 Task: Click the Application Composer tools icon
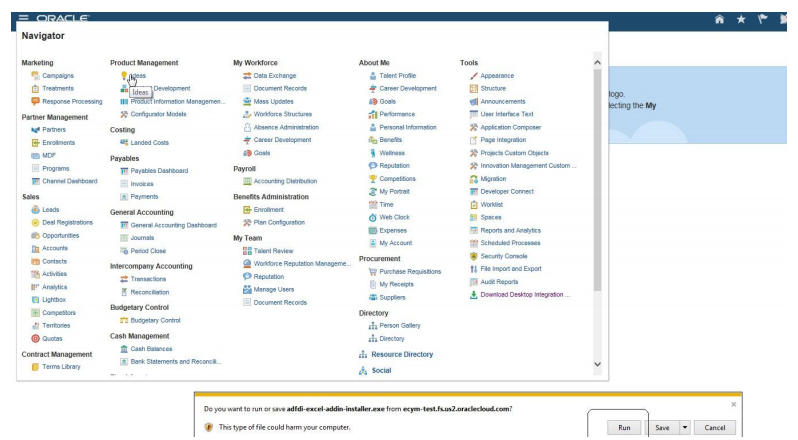[x=474, y=127]
